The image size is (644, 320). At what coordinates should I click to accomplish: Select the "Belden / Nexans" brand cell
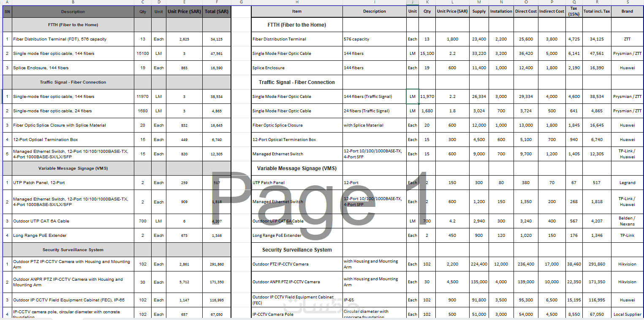tap(627, 221)
